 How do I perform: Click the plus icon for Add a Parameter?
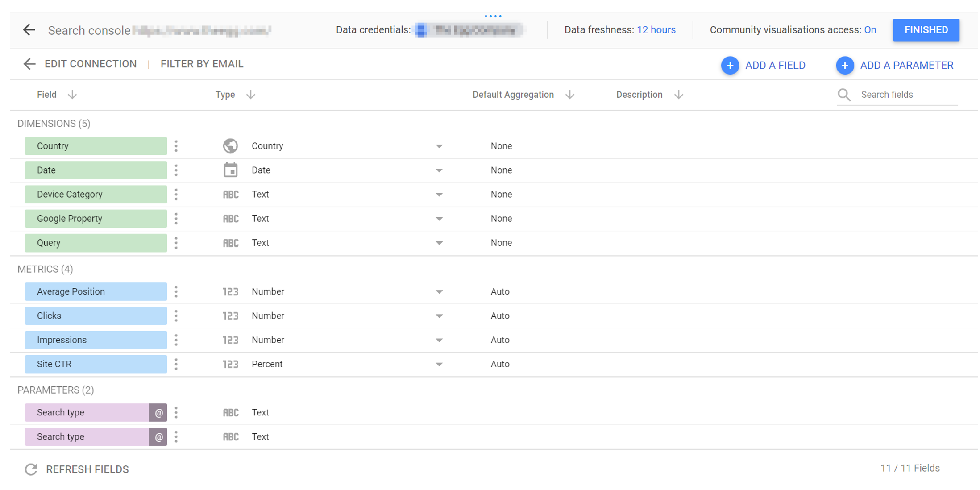844,66
